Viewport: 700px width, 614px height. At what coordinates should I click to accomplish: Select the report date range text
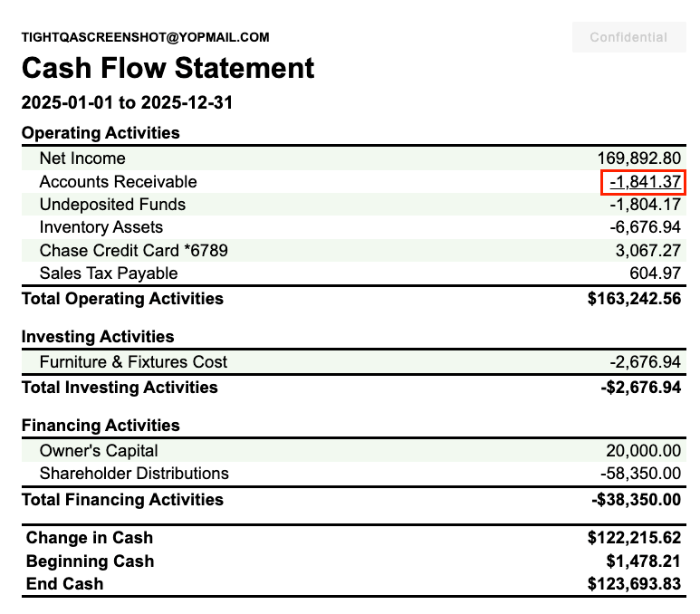(127, 102)
